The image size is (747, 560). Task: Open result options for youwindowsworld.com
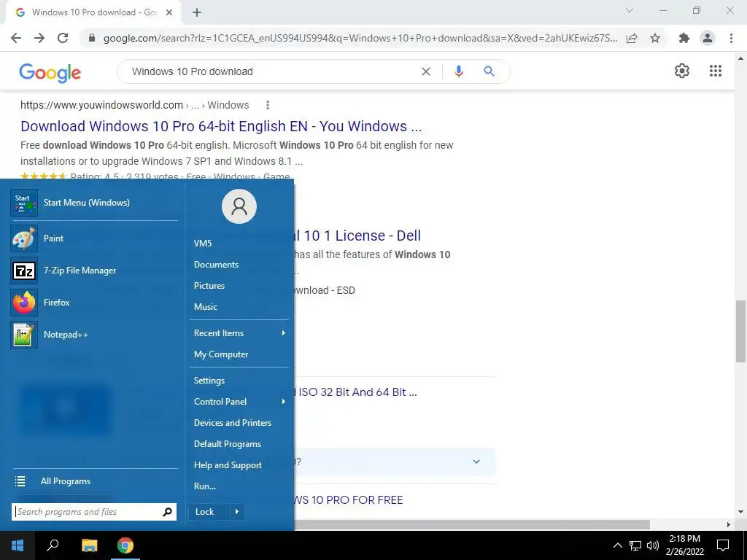(267, 105)
